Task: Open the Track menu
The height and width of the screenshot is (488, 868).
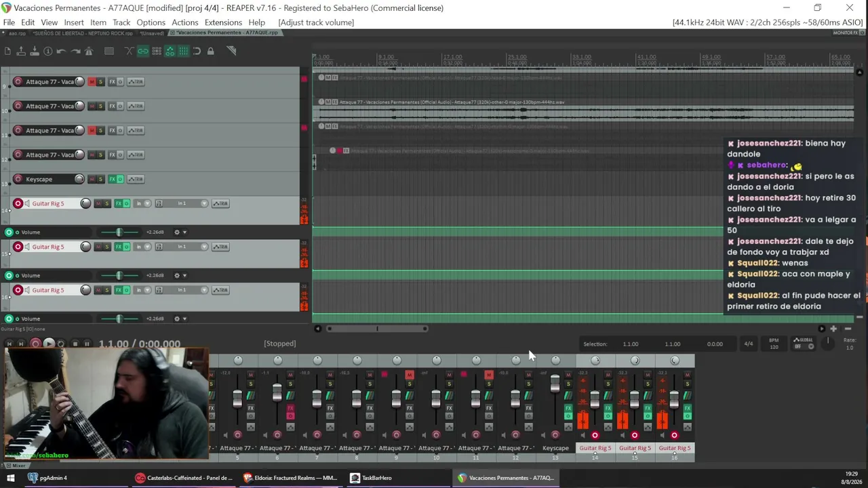Action: point(121,22)
